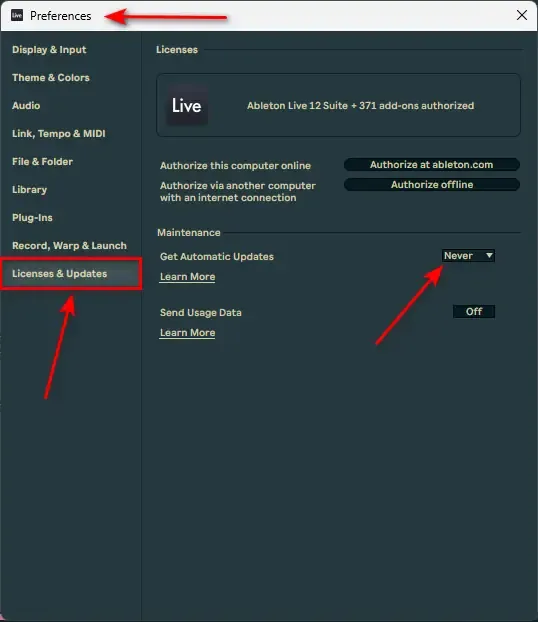538x622 pixels.
Task: Click the Live app icon in title bar
Action: pyautogui.click(x=17, y=15)
